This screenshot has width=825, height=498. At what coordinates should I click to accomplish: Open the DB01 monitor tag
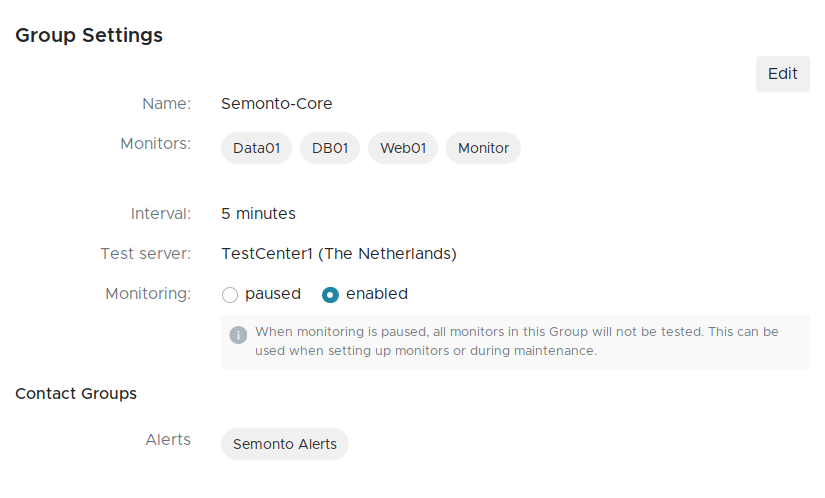(x=330, y=148)
